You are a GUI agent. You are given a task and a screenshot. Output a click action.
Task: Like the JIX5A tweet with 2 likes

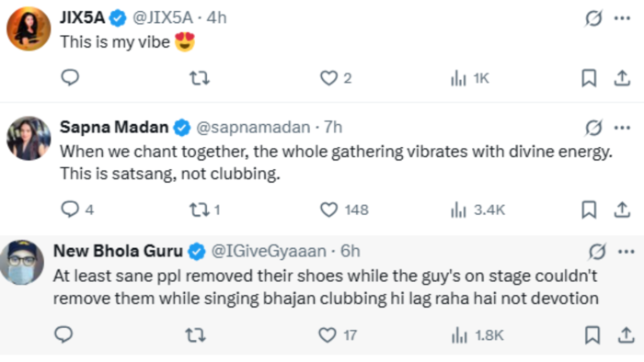[x=336, y=78]
